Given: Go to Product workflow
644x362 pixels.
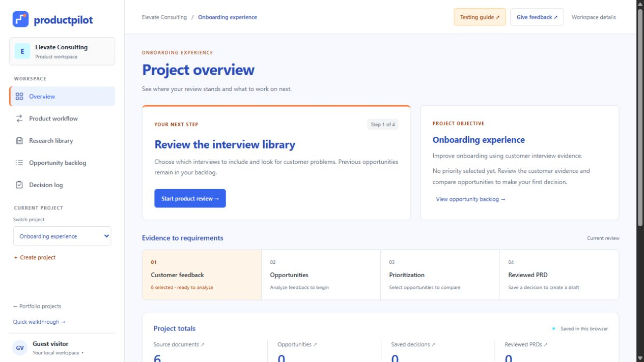Looking at the screenshot, I should click(x=62, y=118).
